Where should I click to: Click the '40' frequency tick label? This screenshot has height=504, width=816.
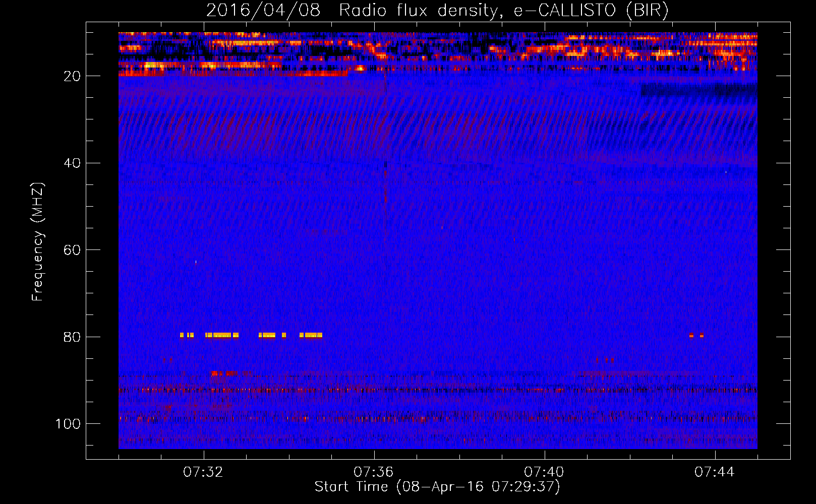tap(72, 163)
